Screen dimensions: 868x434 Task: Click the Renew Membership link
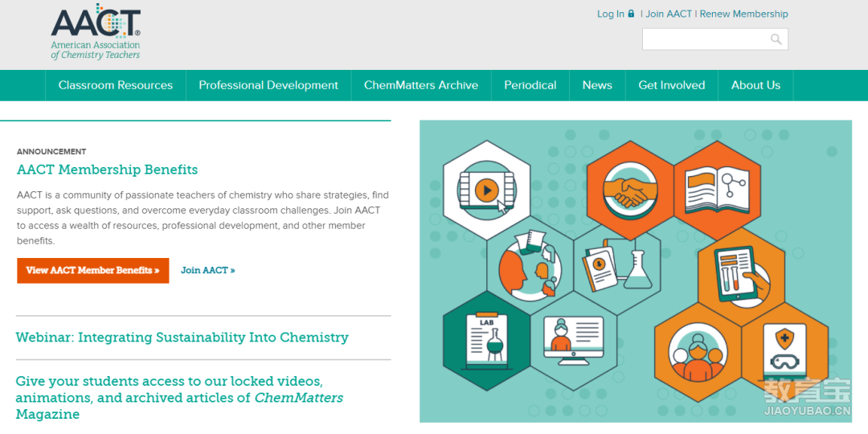(744, 14)
